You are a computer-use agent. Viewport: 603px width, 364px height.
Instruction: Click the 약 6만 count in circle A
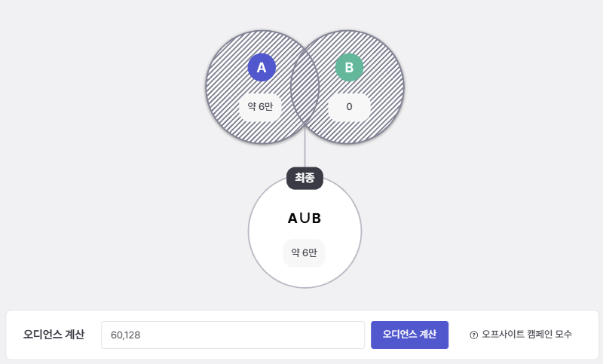click(x=260, y=107)
